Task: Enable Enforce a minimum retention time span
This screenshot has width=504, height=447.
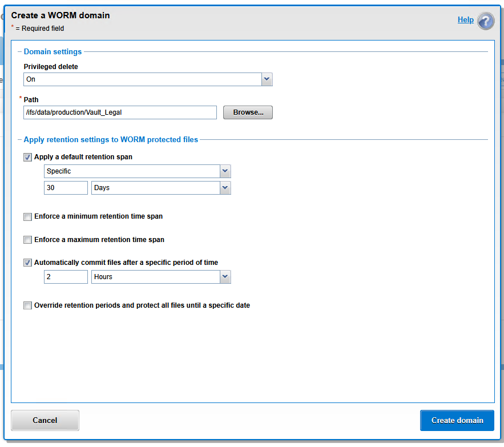Action: tap(27, 217)
